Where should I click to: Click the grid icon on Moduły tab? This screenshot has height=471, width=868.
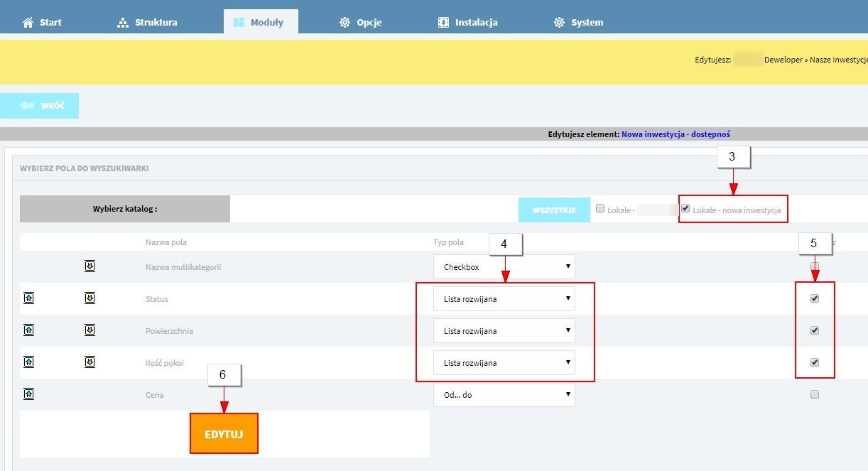[239, 22]
